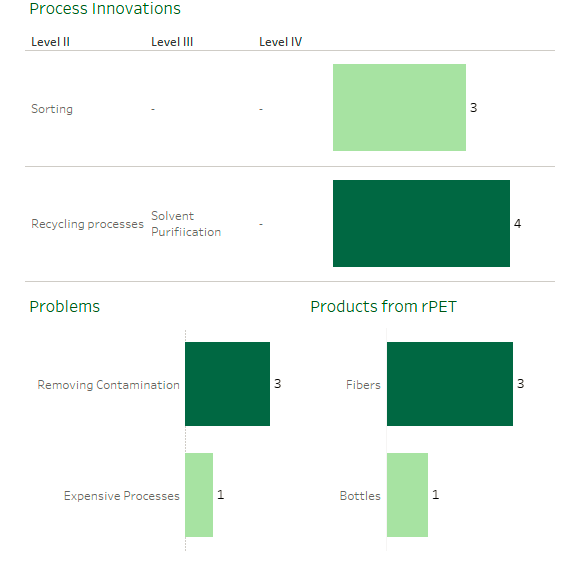
Task: Click the Products from rPET title
Action: 383,306
